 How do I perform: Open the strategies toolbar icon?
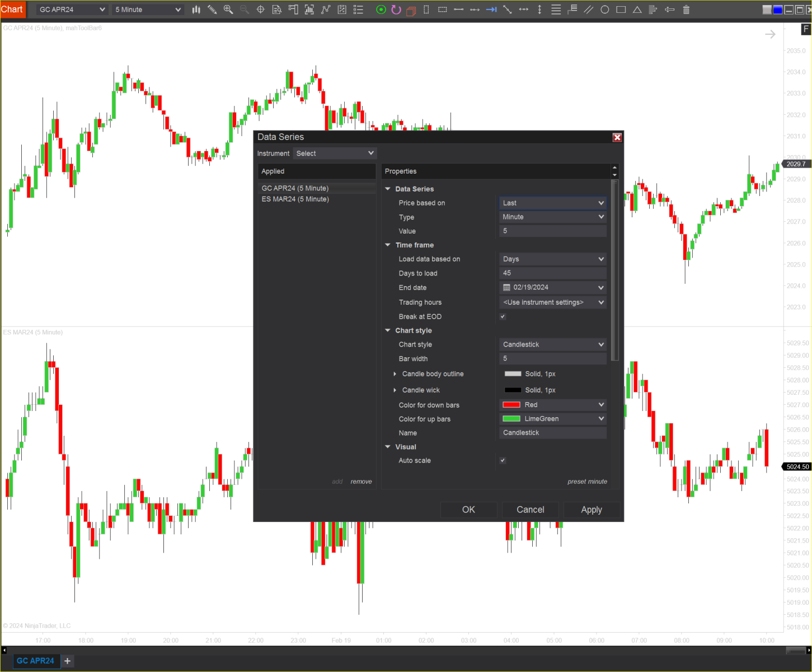point(342,10)
